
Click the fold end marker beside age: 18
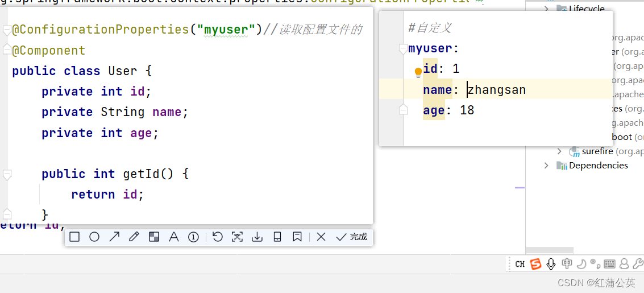(404, 109)
